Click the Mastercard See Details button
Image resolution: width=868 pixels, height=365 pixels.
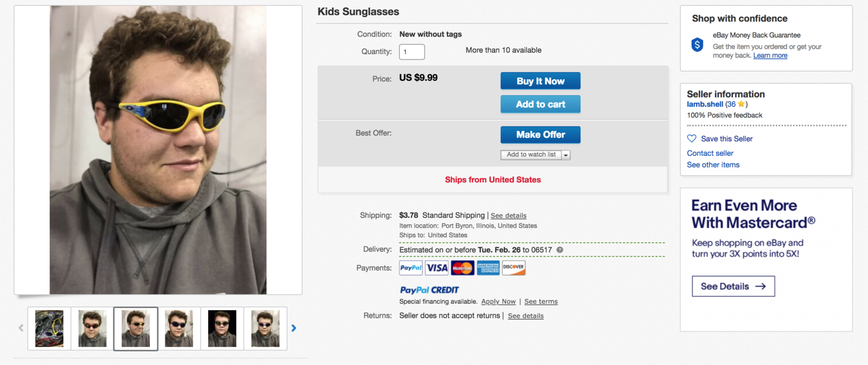[733, 286]
